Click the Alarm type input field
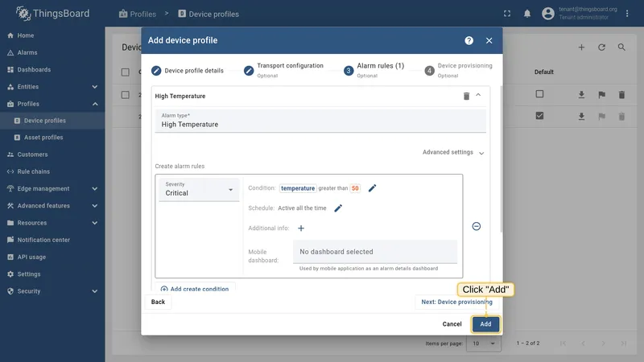 click(320, 121)
